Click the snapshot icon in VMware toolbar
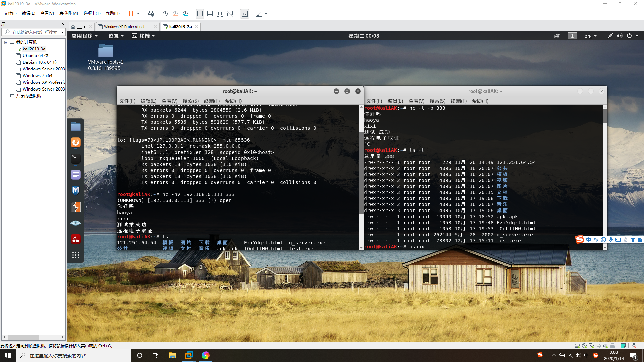The height and width of the screenshot is (362, 644). (x=165, y=14)
